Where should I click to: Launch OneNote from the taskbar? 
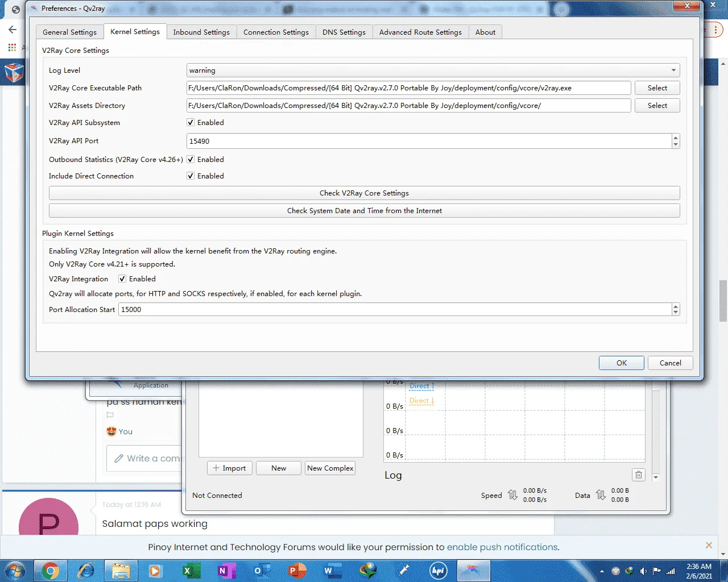(226, 571)
